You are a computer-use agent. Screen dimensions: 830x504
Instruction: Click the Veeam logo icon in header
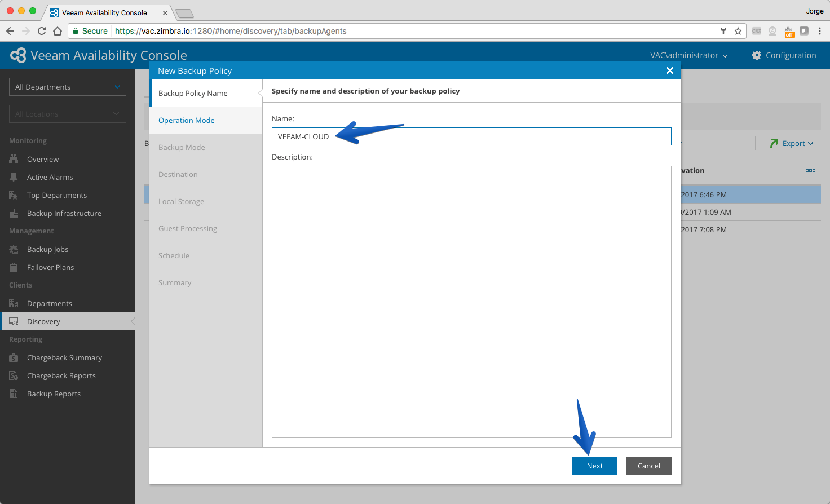(18, 55)
